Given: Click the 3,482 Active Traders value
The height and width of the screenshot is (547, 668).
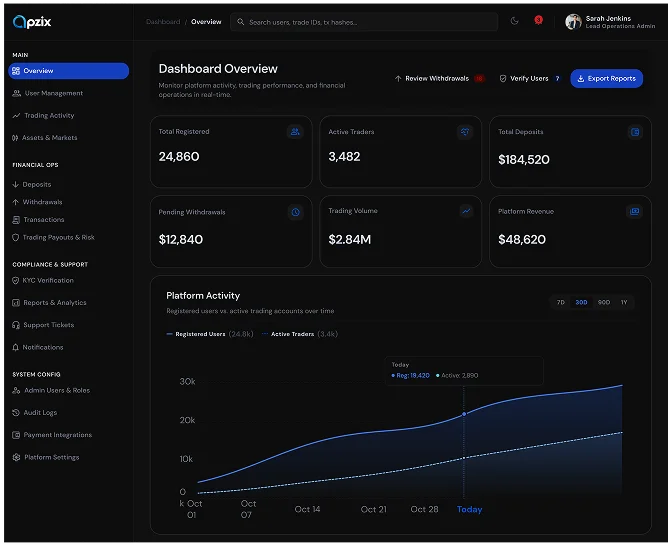Looking at the screenshot, I should (x=344, y=156).
